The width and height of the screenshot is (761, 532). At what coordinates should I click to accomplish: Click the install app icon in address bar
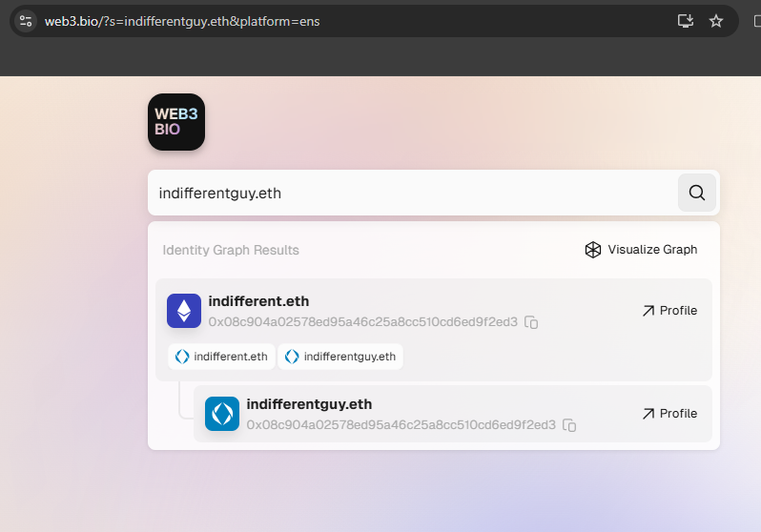coord(685,21)
